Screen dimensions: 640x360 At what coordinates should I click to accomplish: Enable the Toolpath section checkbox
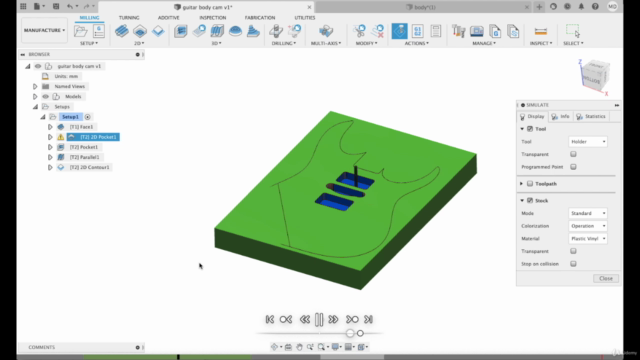pyautogui.click(x=530, y=184)
